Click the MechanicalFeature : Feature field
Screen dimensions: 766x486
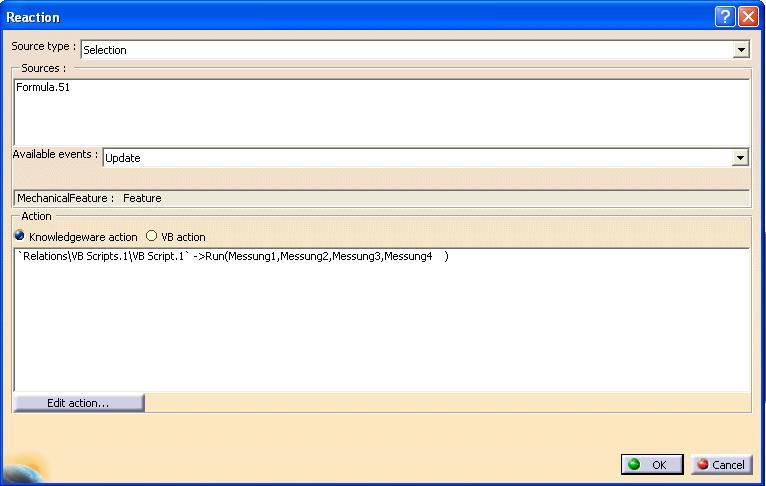pos(382,198)
